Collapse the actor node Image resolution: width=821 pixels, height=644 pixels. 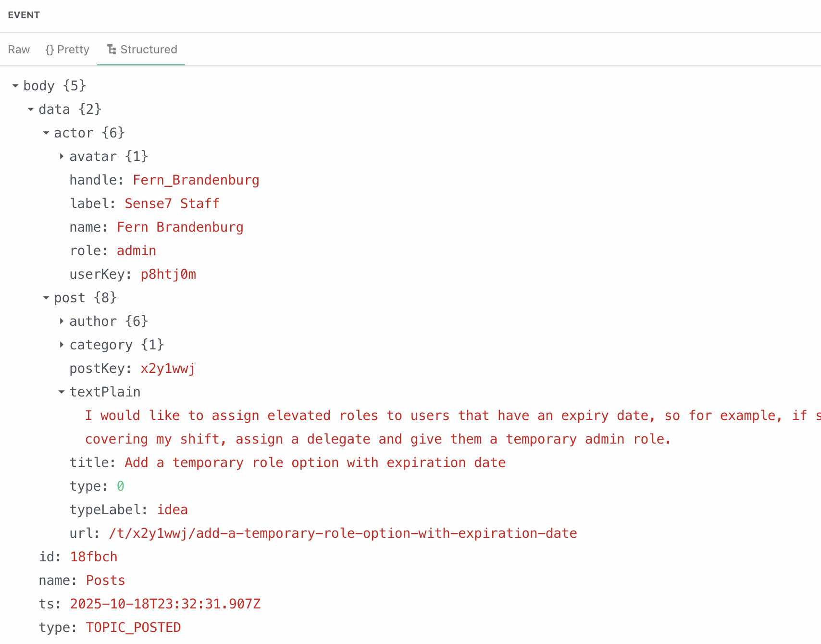[x=46, y=133]
